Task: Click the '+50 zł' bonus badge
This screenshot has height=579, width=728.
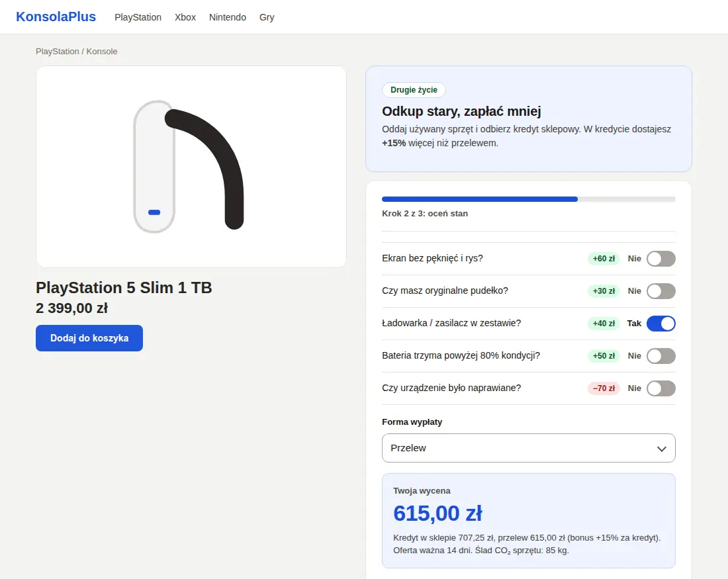Action: pyautogui.click(x=604, y=356)
